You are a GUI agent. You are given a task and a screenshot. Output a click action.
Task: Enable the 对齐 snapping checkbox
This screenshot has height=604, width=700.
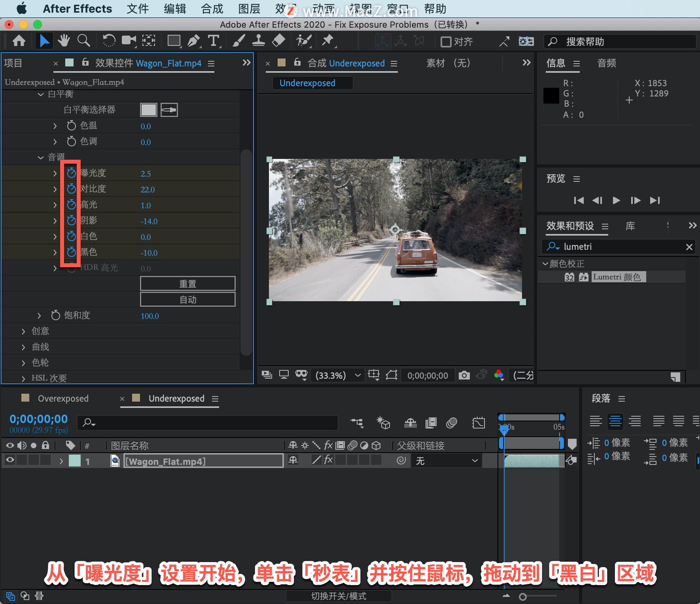(446, 42)
